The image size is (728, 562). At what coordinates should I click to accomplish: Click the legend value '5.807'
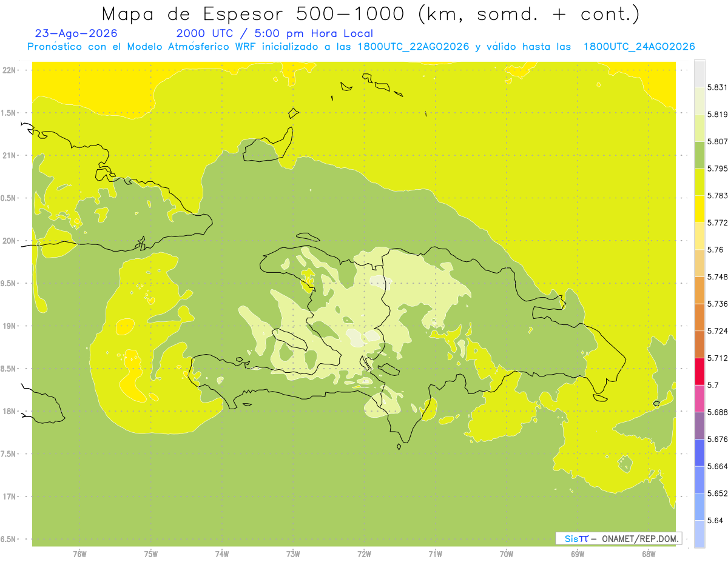click(717, 141)
